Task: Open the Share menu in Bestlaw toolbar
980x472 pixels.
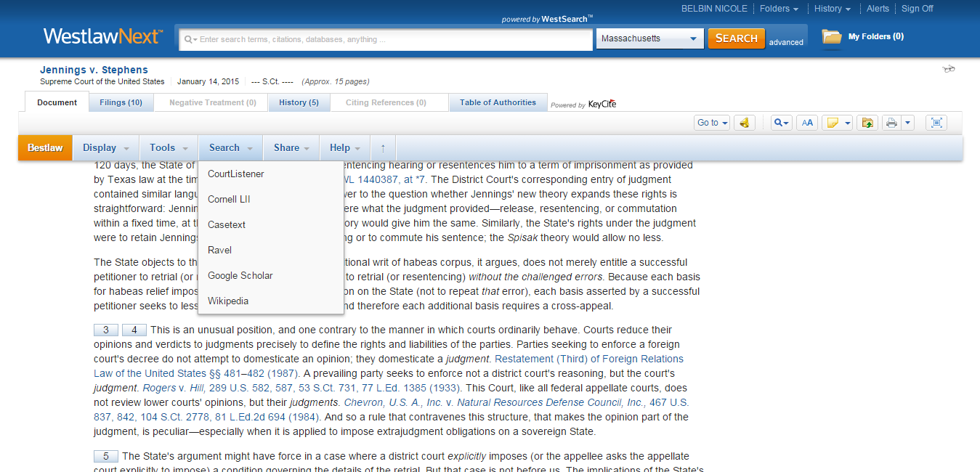Action: coord(291,148)
